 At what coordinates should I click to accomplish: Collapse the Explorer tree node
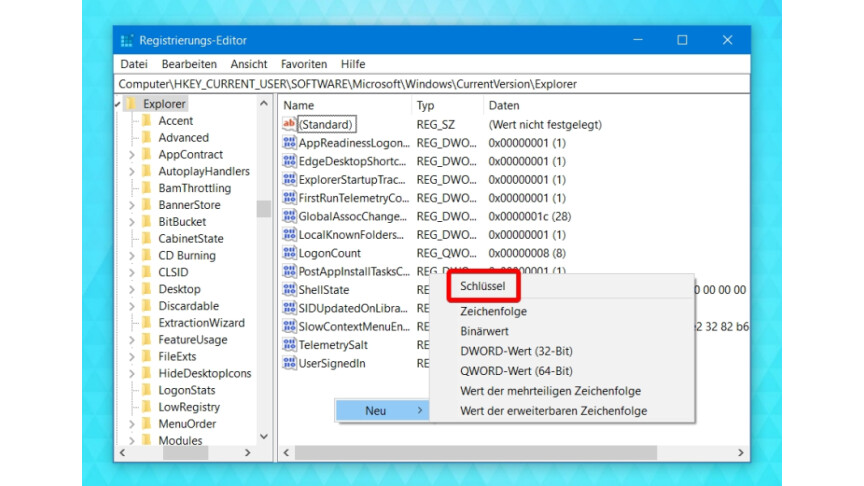coord(118,104)
